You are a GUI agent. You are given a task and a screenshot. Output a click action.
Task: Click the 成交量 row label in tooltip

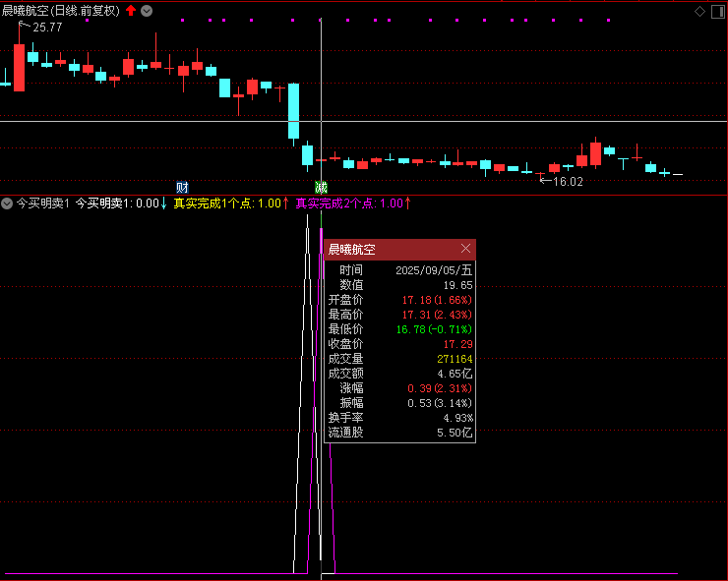tap(345, 359)
